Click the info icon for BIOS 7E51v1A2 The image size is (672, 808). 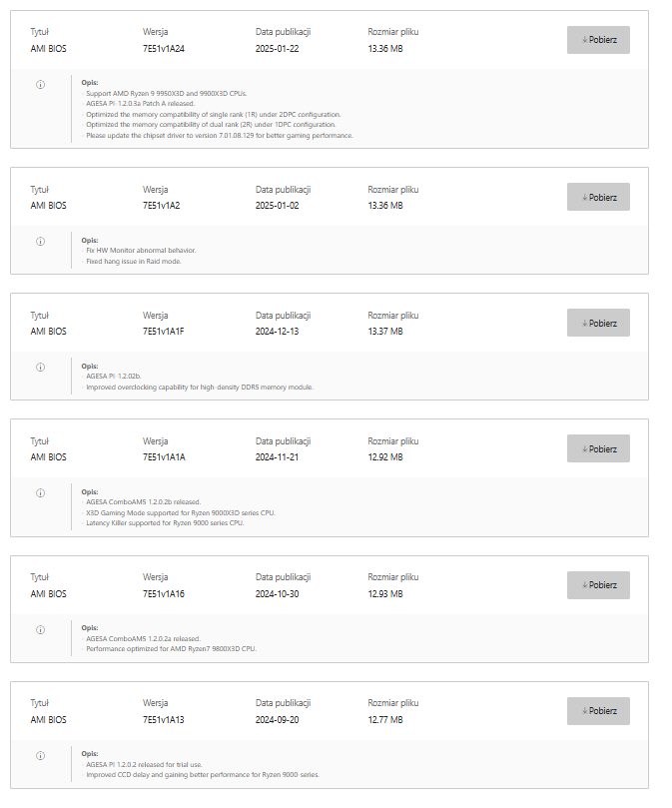click(41, 241)
